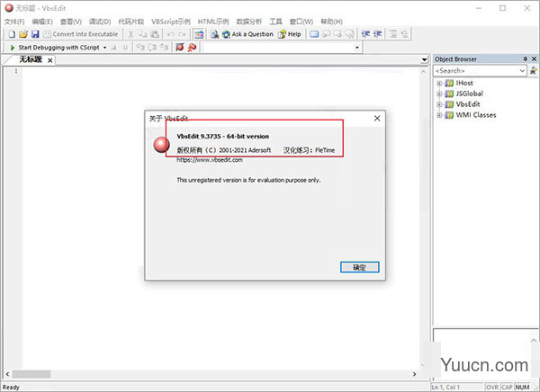This screenshot has height=392, width=540.
Task: Click the Cut scissors icon
Action: click(x=130, y=34)
